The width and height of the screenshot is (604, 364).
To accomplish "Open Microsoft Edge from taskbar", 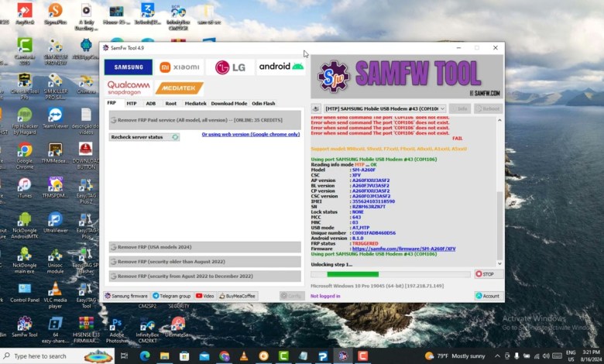I will click(145, 356).
